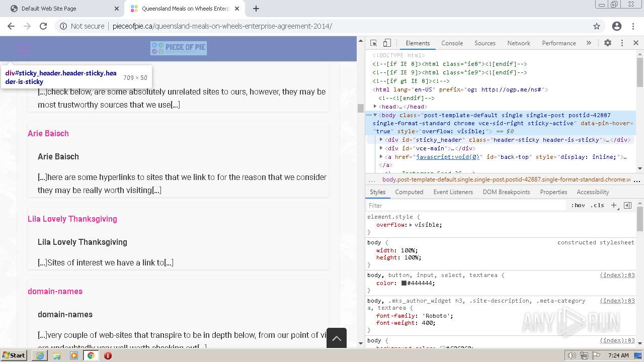Close the Default Web Site Page tab
The height and width of the screenshot is (362, 644).
point(117,9)
